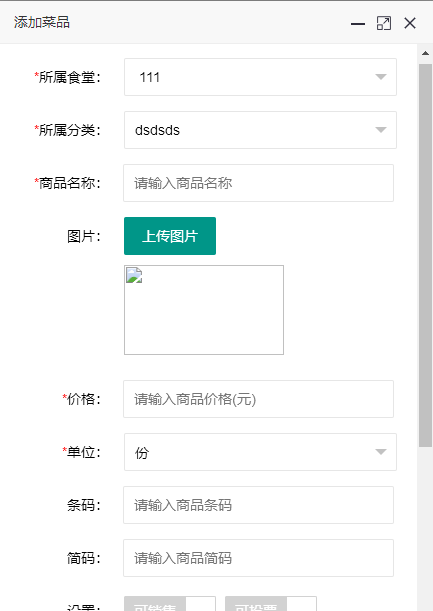
Task: Toggle the second switch beside 可销售
Action: coord(271,604)
